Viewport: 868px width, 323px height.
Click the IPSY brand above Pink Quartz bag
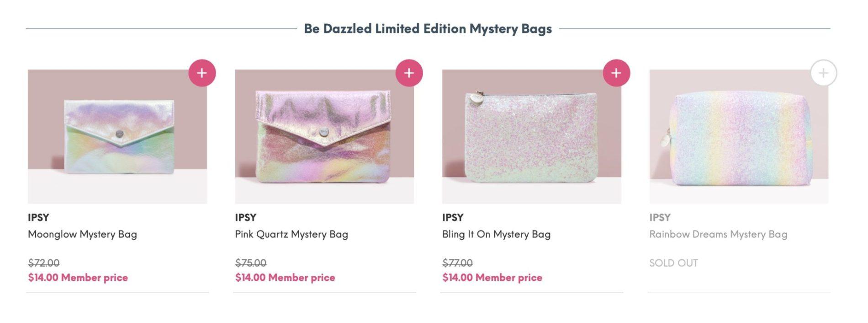246,218
